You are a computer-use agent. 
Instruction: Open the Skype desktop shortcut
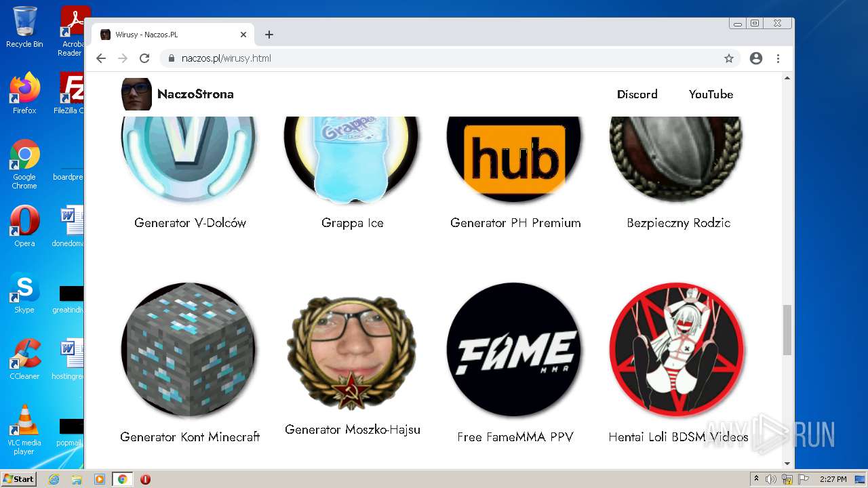tap(24, 293)
